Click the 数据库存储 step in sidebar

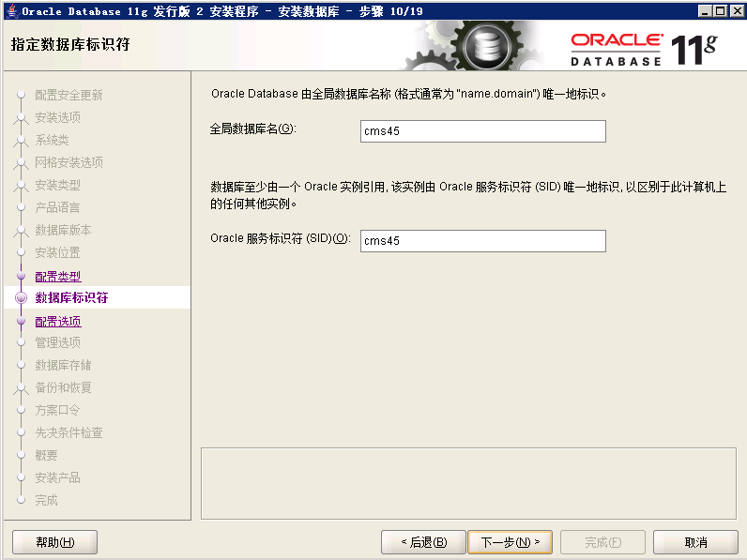(64, 365)
